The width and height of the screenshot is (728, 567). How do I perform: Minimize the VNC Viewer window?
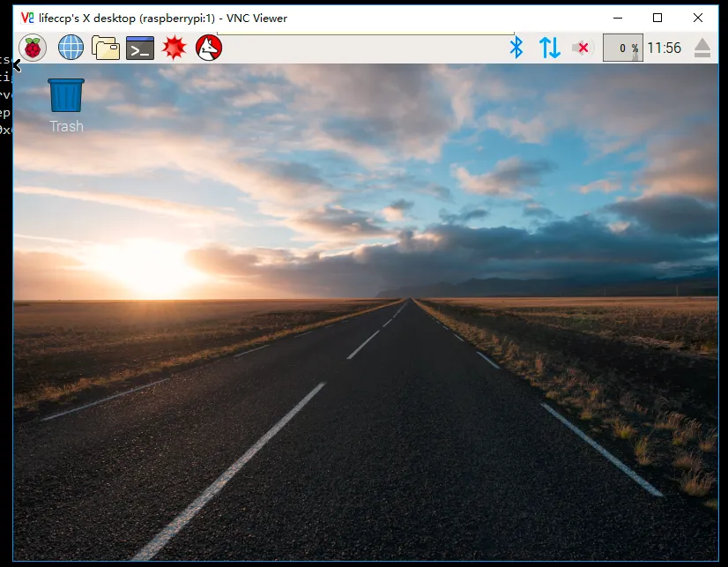pyautogui.click(x=618, y=19)
